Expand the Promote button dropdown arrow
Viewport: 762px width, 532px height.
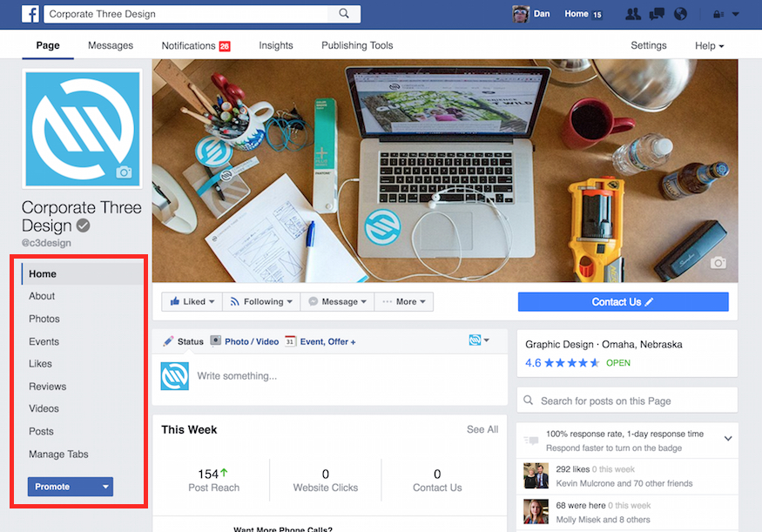coord(105,487)
